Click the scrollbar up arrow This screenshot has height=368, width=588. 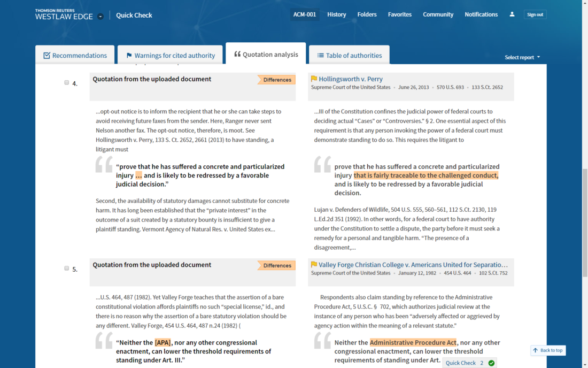[x=585, y=3]
